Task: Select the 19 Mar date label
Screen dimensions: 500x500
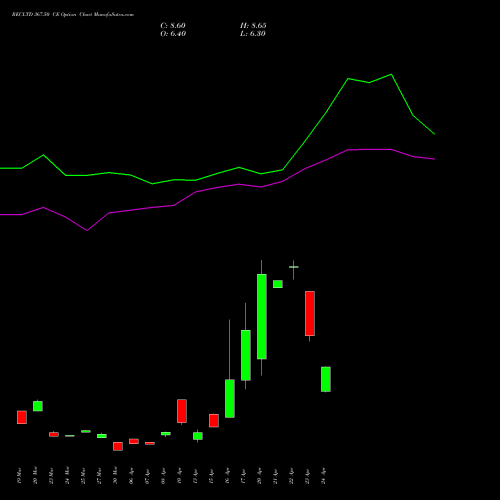Action: pyautogui.click(x=19, y=476)
